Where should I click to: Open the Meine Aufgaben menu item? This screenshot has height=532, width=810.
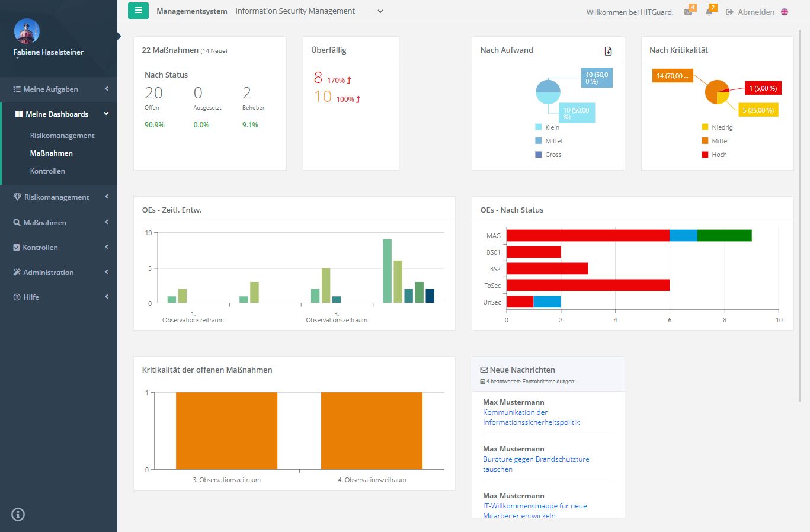[50, 89]
